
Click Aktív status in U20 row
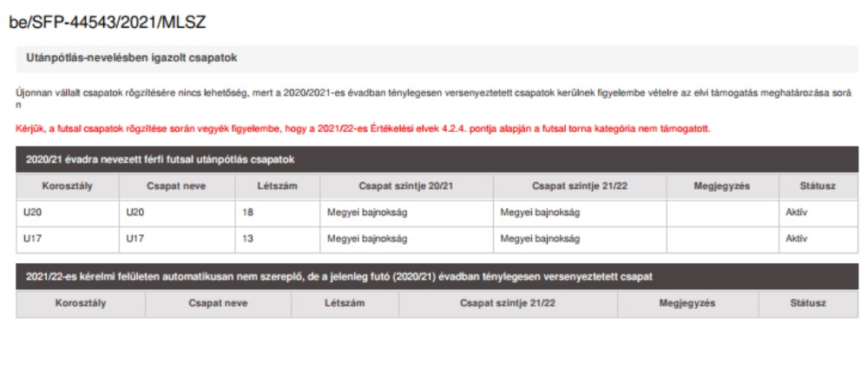(796, 214)
